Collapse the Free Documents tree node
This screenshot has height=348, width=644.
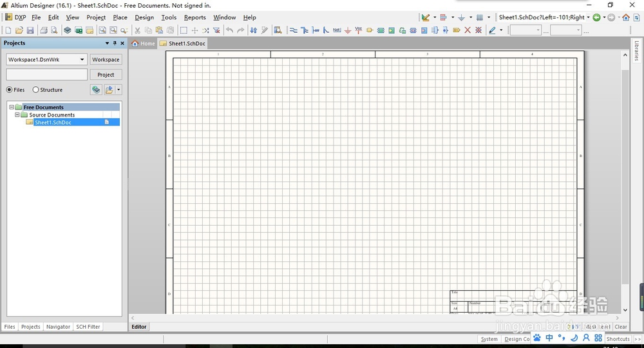point(12,107)
